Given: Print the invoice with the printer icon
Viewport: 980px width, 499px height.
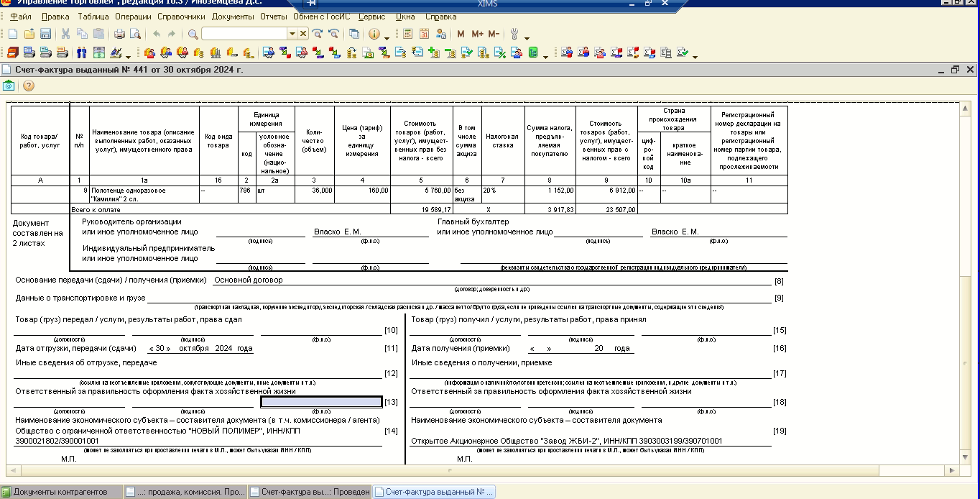Looking at the screenshot, I should coord(119,34).
